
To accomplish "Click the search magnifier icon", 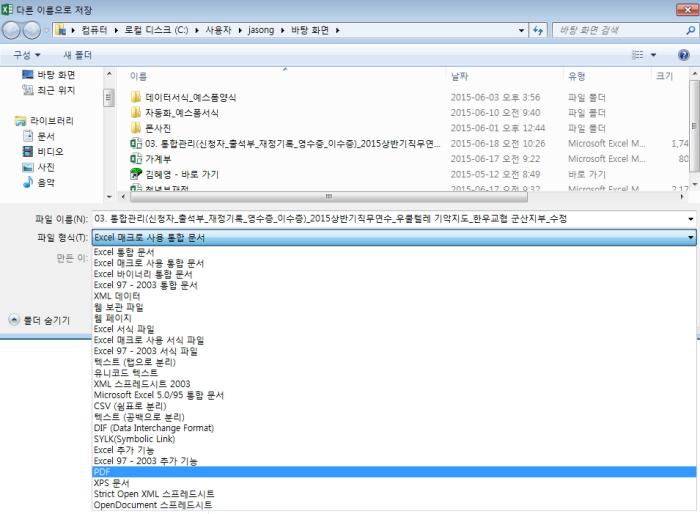I will coord(690,30).
